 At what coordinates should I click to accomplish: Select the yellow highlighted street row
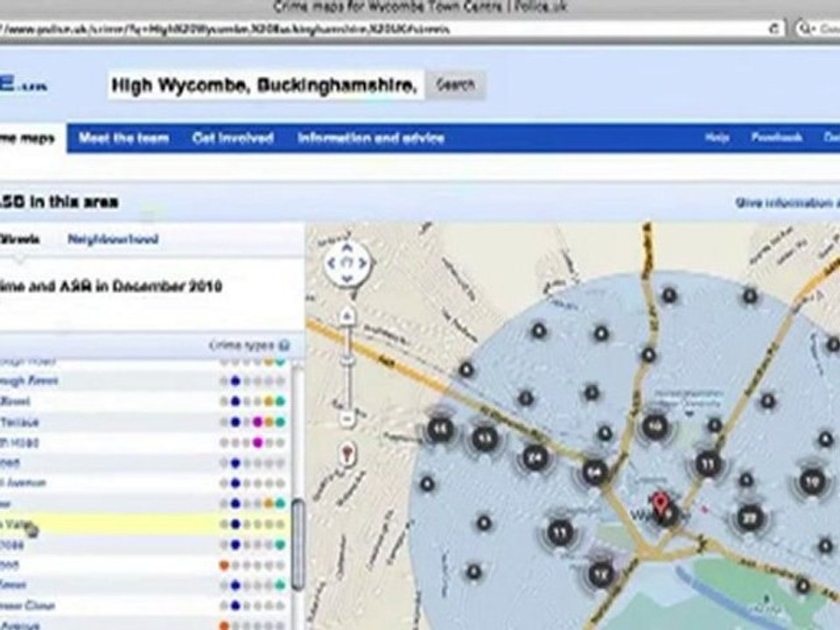(x=144, y=524)
